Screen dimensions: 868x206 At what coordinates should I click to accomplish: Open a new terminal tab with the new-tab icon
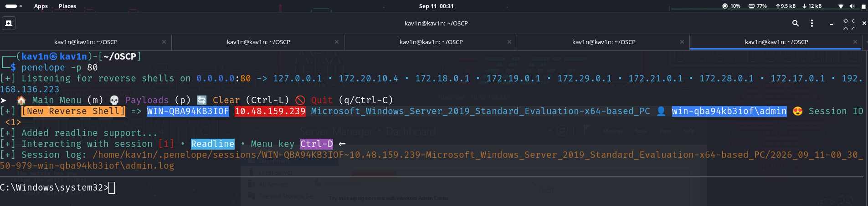click(x=9, y=23)
